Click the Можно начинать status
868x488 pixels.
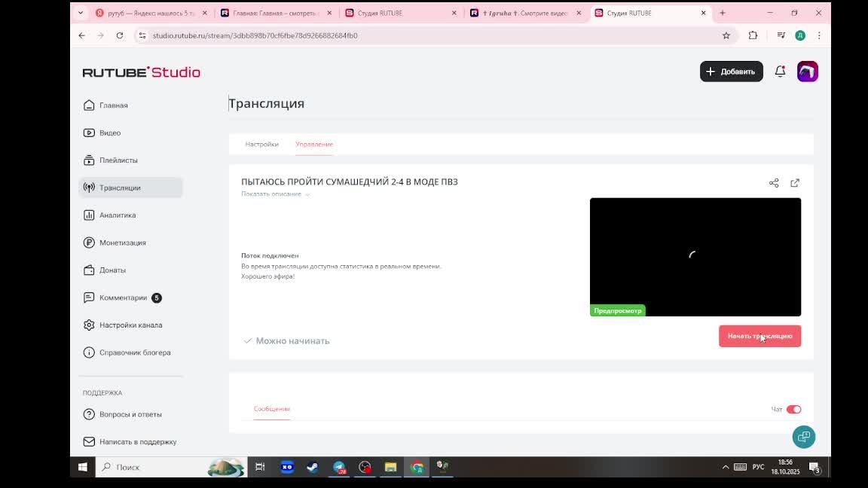click(x=286, y=341)
